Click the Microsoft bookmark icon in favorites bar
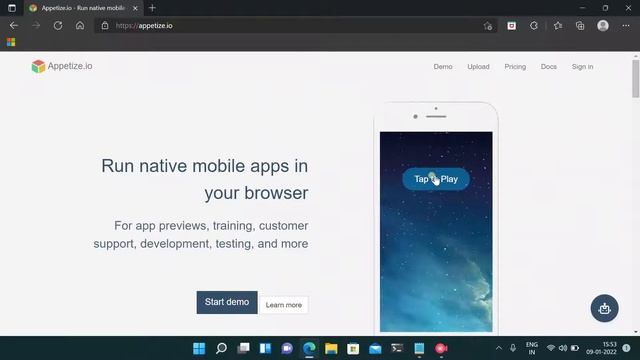The width and height of the screenshot is (640, 360). (11, 42)
